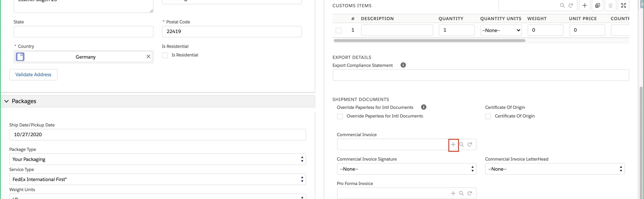Click the QUANTITY column header
The height and width of the screenshot is (199, 644).
click(x=451, y=18)
